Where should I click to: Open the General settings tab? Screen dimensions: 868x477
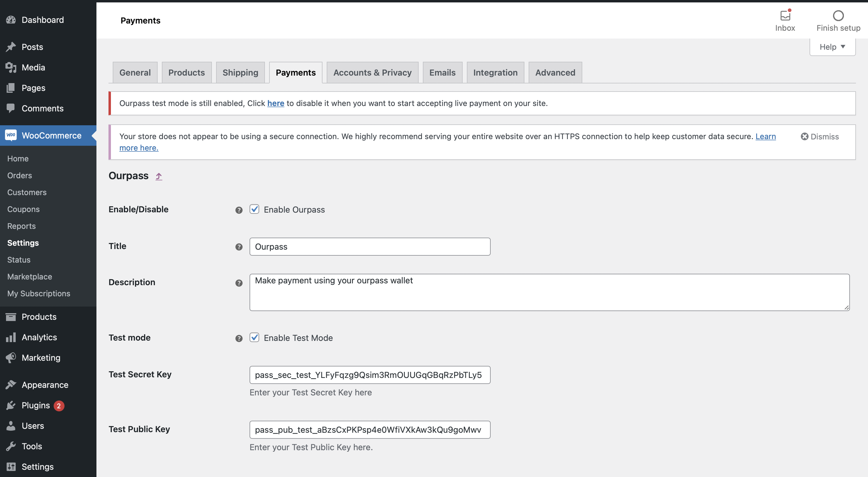(x=135, y=72)
